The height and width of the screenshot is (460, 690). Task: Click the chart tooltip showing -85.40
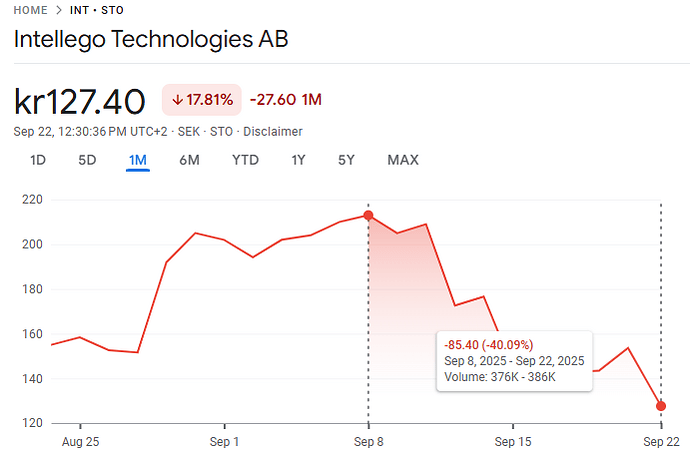pos(515,360)
